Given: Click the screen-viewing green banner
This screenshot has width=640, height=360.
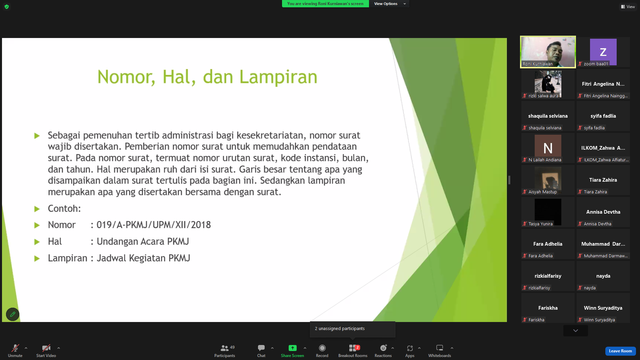Looking at the screenshot, I should 325,4.
